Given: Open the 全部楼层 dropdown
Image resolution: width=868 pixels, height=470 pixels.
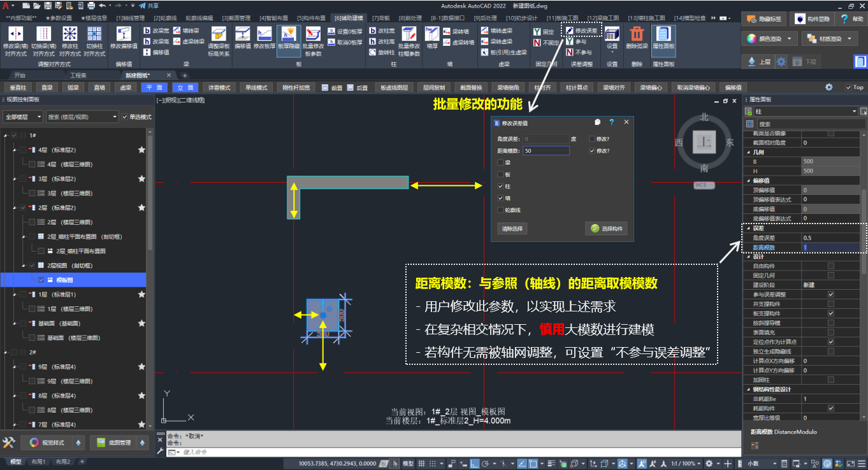Looking at the screenshot, I should tap(24, 117).
